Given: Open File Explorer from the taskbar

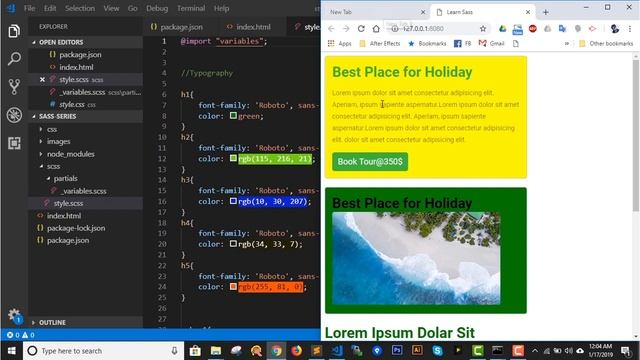Looking at the screenshot, I should tap(216, 351).
